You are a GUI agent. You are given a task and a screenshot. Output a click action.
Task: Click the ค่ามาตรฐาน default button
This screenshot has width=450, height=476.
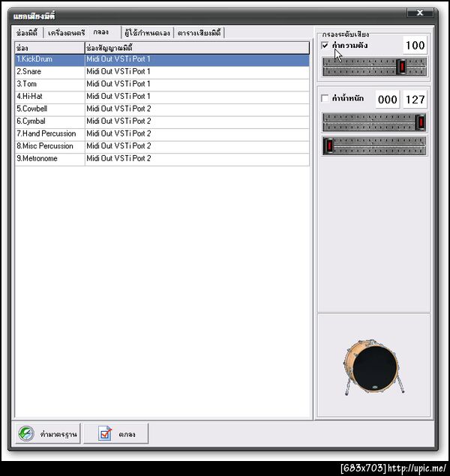[x=48, y=434]
